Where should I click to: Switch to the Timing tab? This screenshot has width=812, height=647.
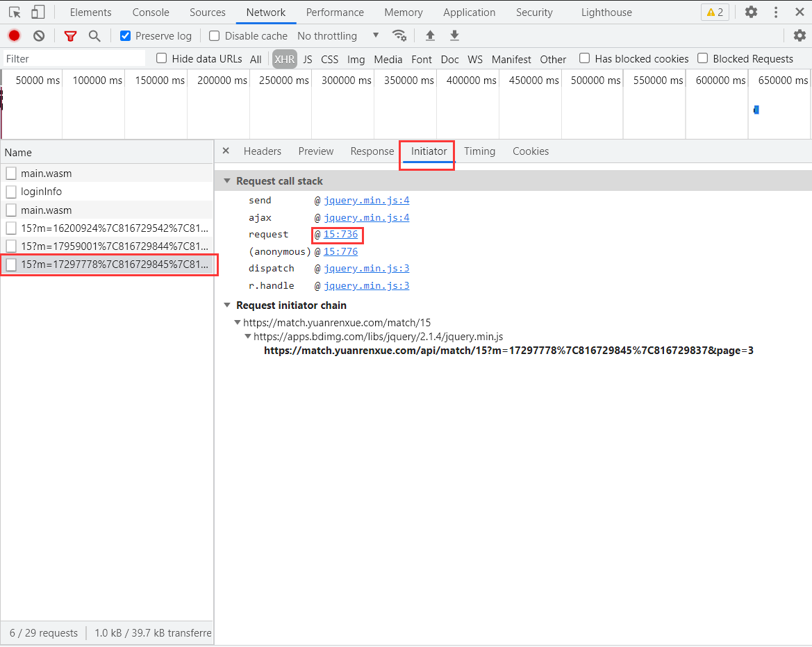pos(479,151)
